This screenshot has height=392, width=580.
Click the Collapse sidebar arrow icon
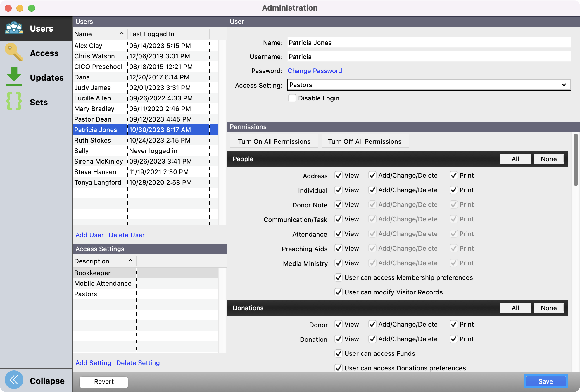click(x=14, y=380)
